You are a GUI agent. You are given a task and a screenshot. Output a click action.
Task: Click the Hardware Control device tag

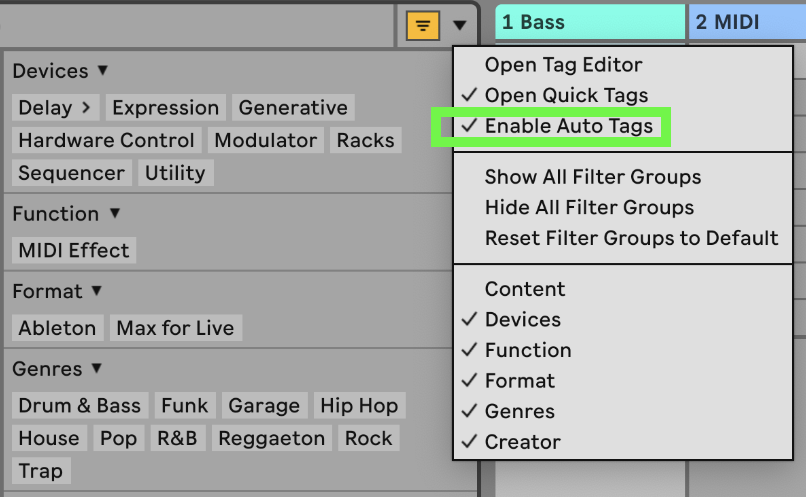tap(106, 141)
